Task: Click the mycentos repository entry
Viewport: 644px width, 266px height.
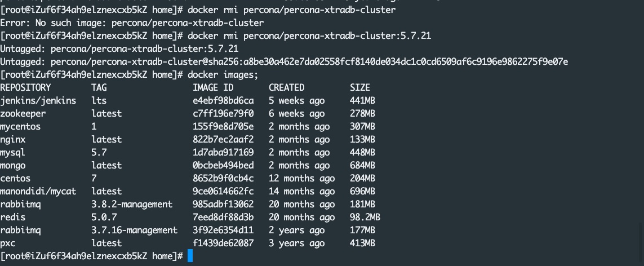Action: pyautogui.click(x=20, y=126)
